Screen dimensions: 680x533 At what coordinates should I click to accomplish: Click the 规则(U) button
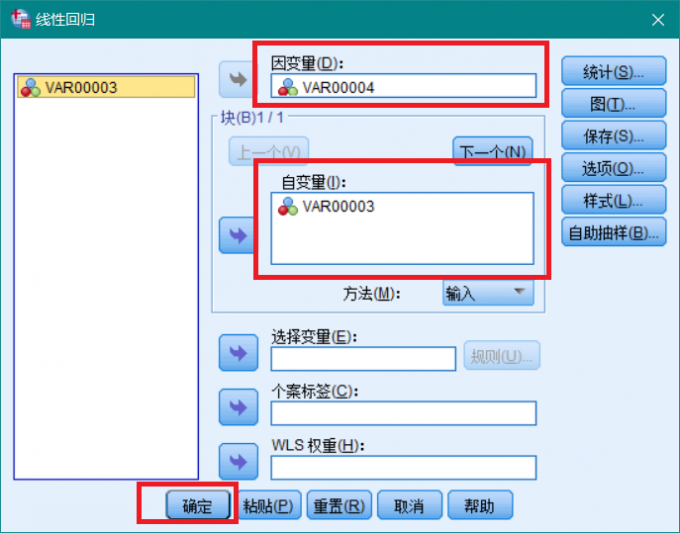(x=502, y=356)
